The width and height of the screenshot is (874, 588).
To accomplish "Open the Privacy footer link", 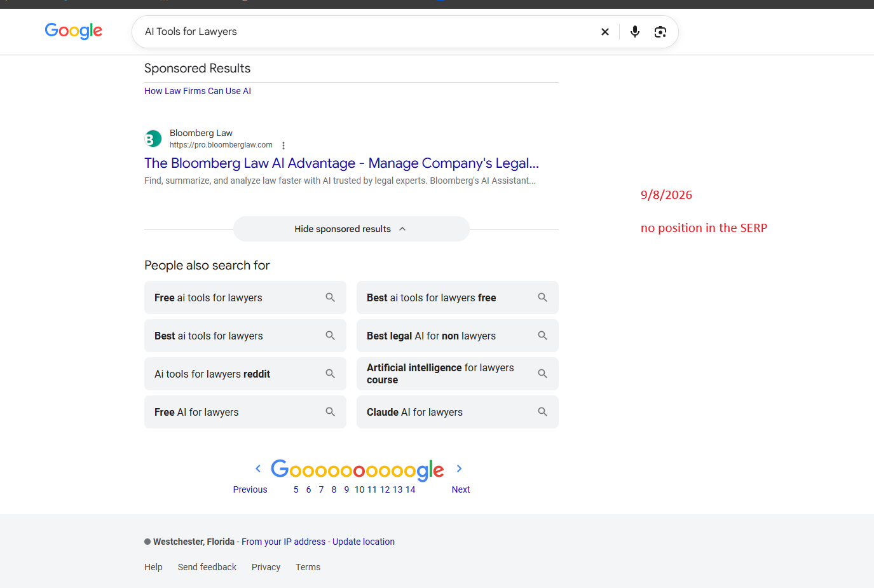I will coord(266,567).
